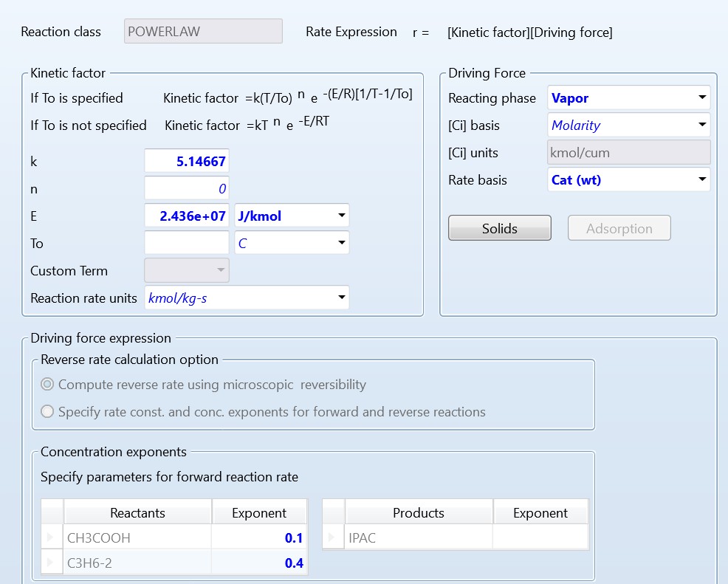Click the IPAC exponent cell
Image resolution: width=728 pixels, height=584 pixels.
[x=540, y=538]
